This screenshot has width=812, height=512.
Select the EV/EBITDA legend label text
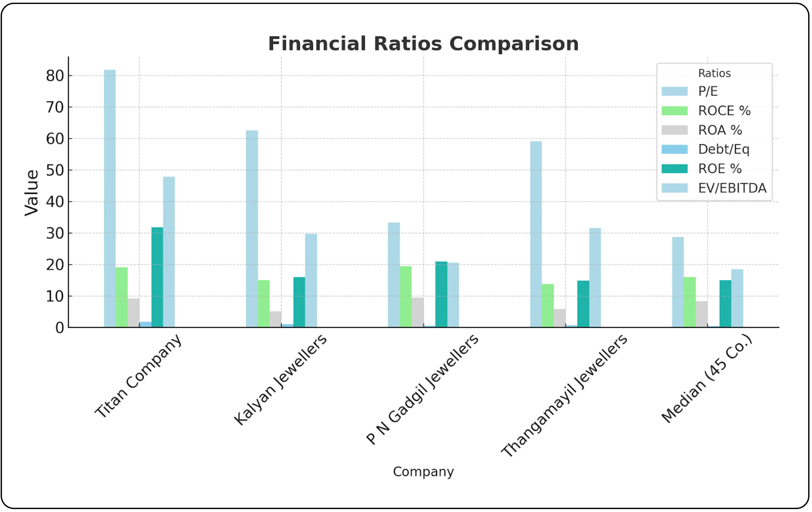(x=732, y=188)
